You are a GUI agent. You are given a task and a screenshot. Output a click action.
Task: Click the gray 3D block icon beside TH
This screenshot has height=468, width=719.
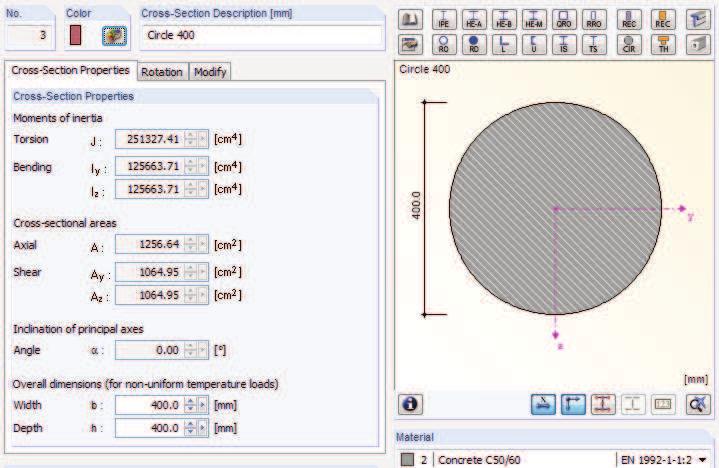[x=698, y=44]
